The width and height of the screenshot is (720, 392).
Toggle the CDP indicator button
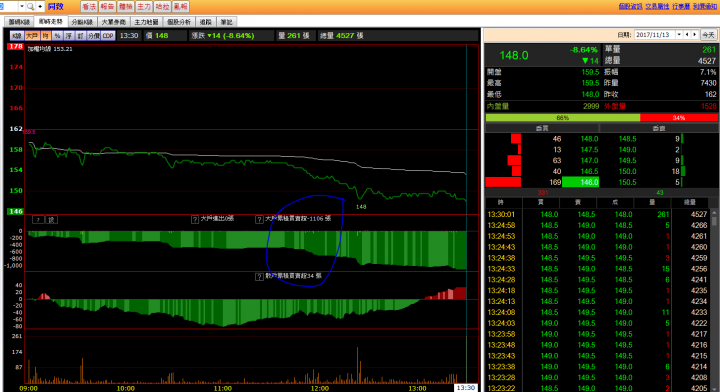(108, 35)
